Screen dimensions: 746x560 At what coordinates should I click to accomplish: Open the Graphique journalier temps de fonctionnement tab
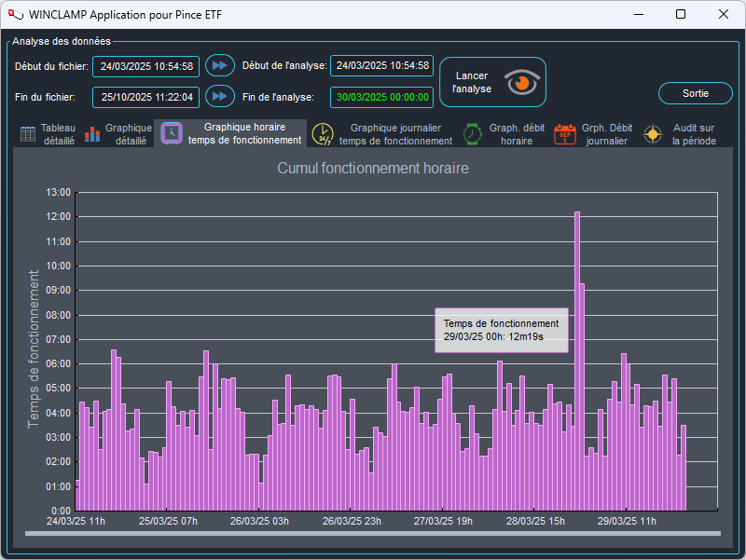[x=395, y=134]
